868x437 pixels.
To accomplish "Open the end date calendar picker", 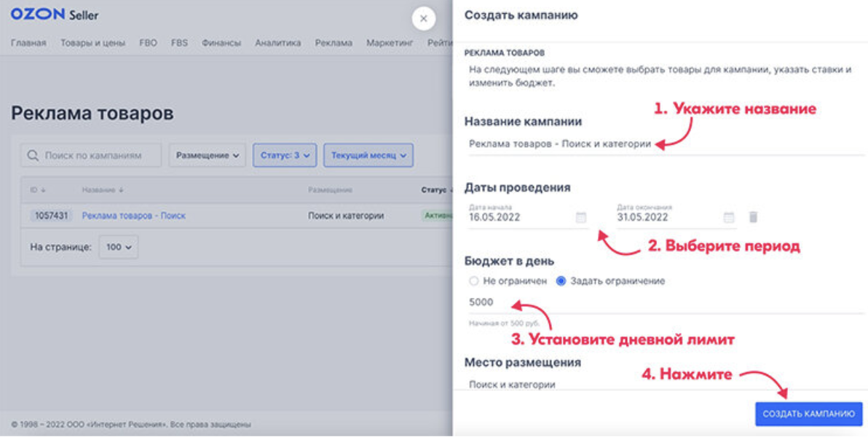I will point(728,217).
